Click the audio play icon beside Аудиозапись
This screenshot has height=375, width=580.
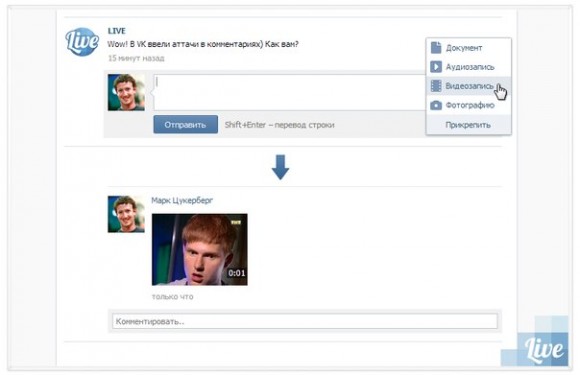(x=436, y=67)
